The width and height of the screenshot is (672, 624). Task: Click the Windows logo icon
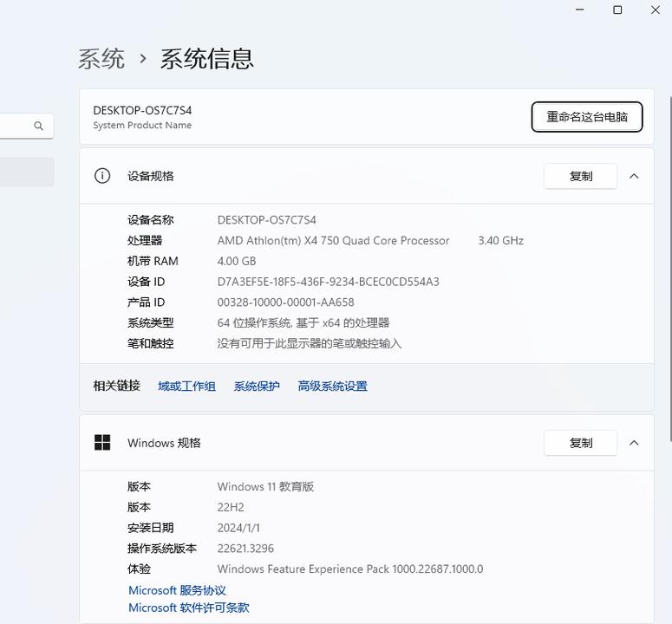pyautogui.click(x=102, y=442)
